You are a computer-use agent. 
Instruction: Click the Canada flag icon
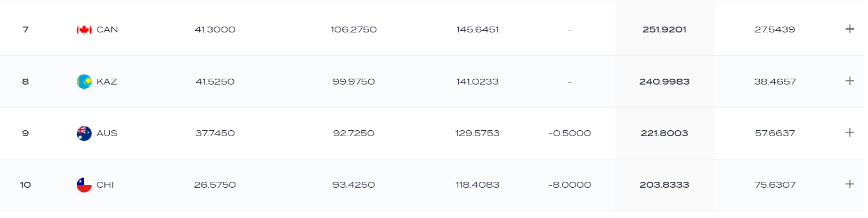tap(84, 30)
